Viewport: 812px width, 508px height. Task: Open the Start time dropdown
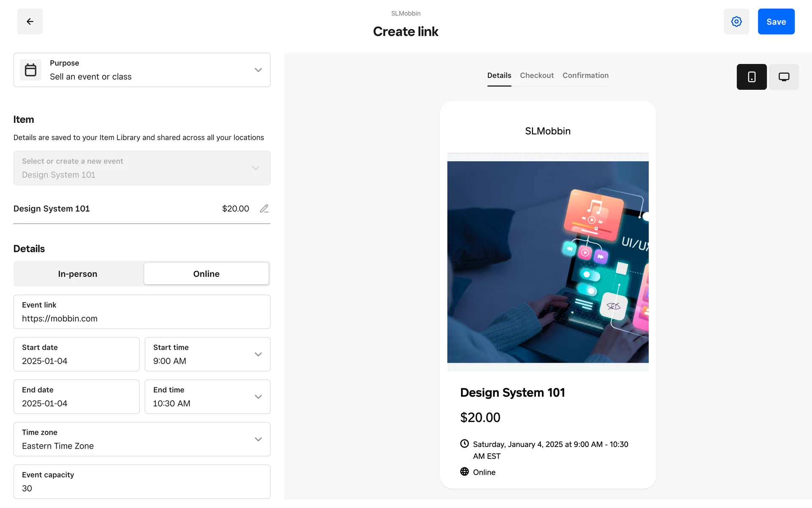(x=208, y=354)
